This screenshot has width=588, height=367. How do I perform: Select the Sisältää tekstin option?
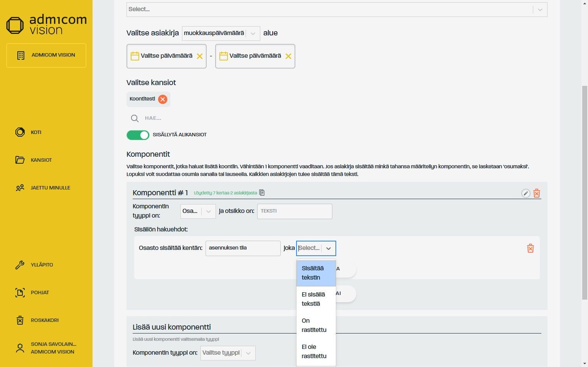pyautogui.click(x=316, y=273)
